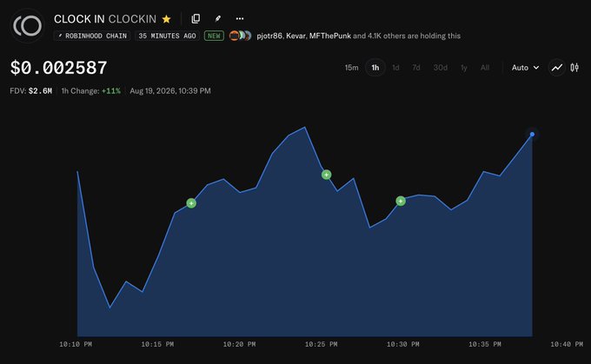Copy the token address icon
591x364 pixels.
point(196,18)
